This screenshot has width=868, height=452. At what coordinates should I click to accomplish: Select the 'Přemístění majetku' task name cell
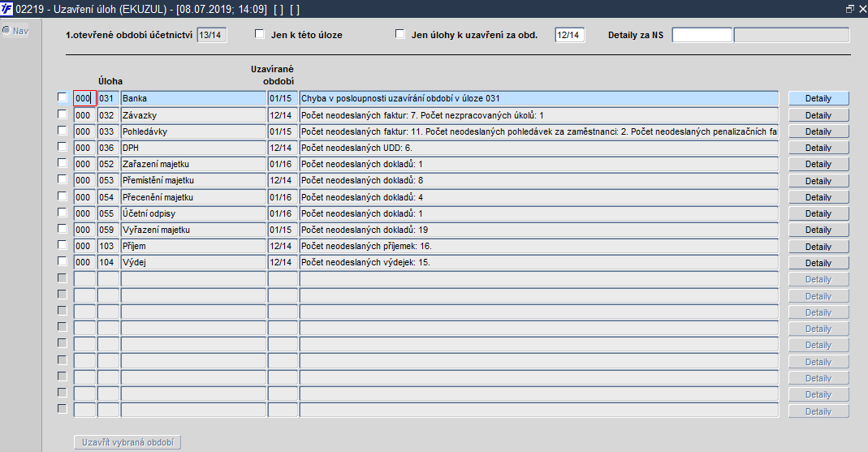coord(193,180)
